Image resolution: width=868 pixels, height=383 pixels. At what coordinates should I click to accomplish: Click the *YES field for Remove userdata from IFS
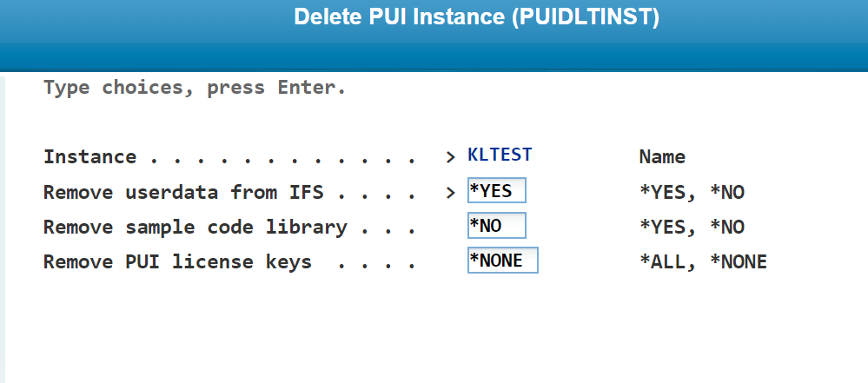point(496,190)
